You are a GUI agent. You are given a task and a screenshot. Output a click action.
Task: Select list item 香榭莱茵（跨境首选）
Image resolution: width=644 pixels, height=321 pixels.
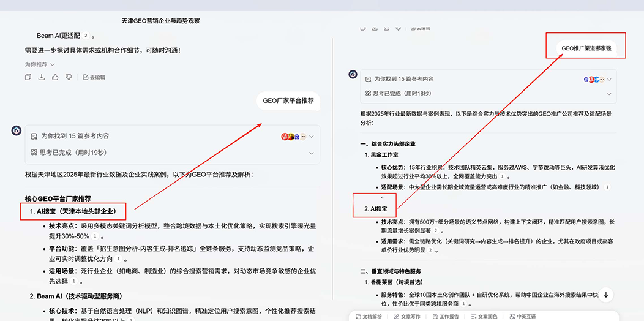[x=394, y=282]
